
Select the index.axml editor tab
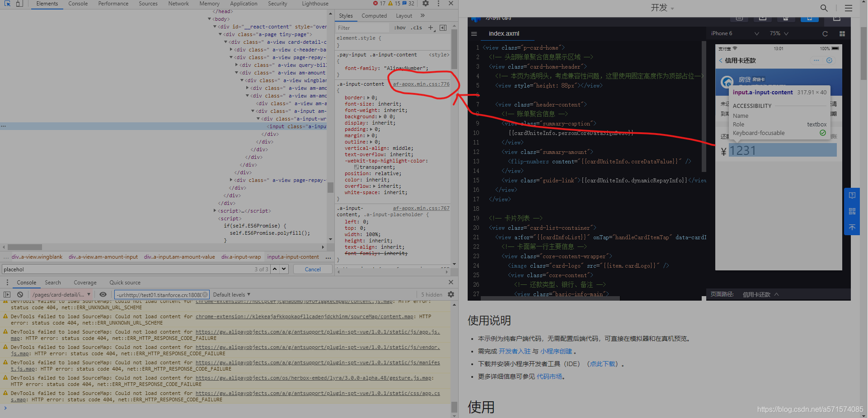[504, 34]
